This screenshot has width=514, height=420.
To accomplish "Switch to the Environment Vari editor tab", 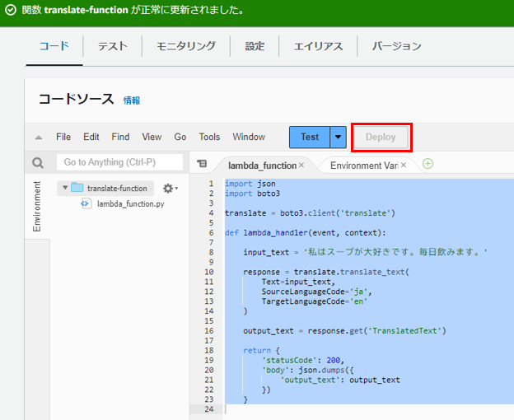I will (x=364, y=166).
